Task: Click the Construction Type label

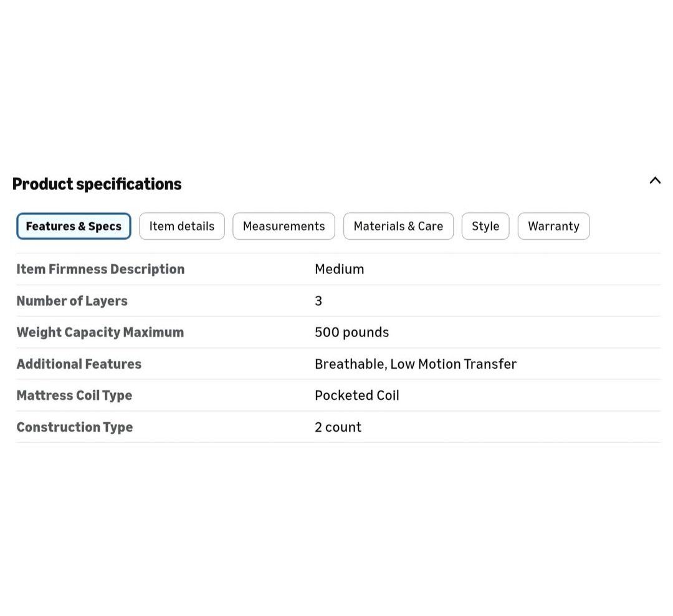Action: [75, 427]
